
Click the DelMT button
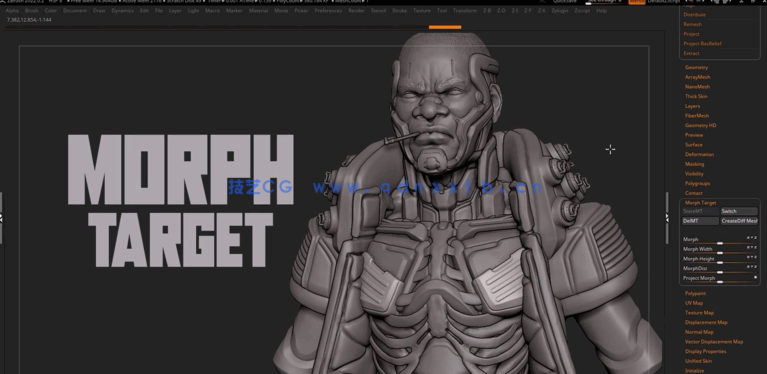pyautogui.click(x=700, y=221)
